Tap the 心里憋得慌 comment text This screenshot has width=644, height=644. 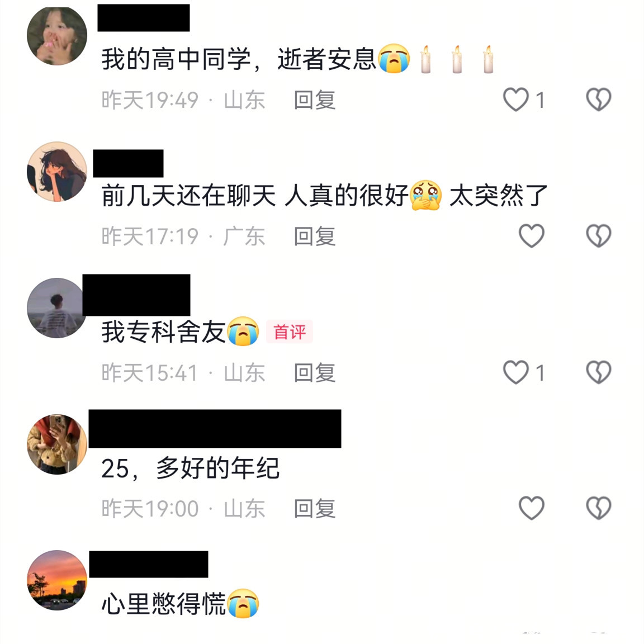tap(163, 604)
